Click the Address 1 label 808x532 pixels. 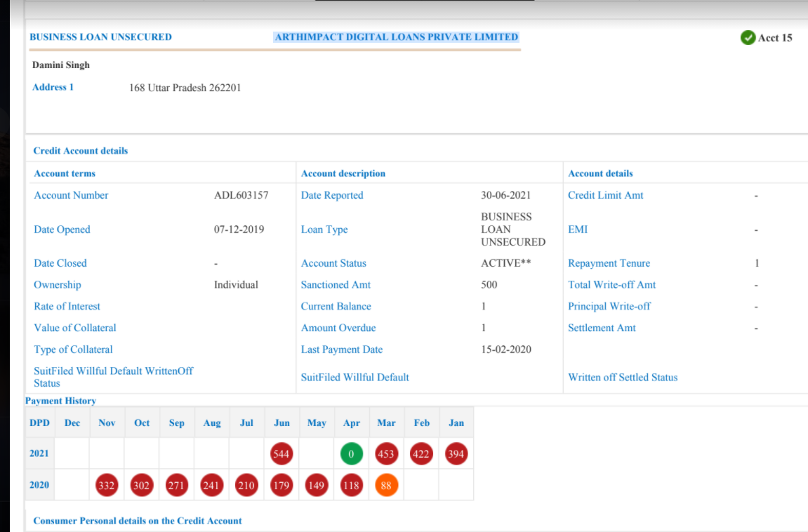[x=53, y=87]
